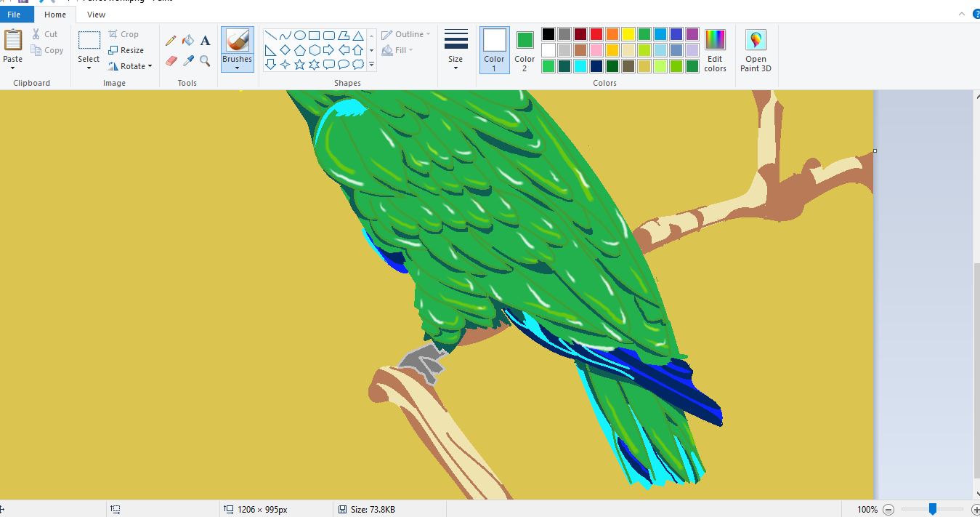
Task: Click the zoom out minus button
Action: (888, 510)
